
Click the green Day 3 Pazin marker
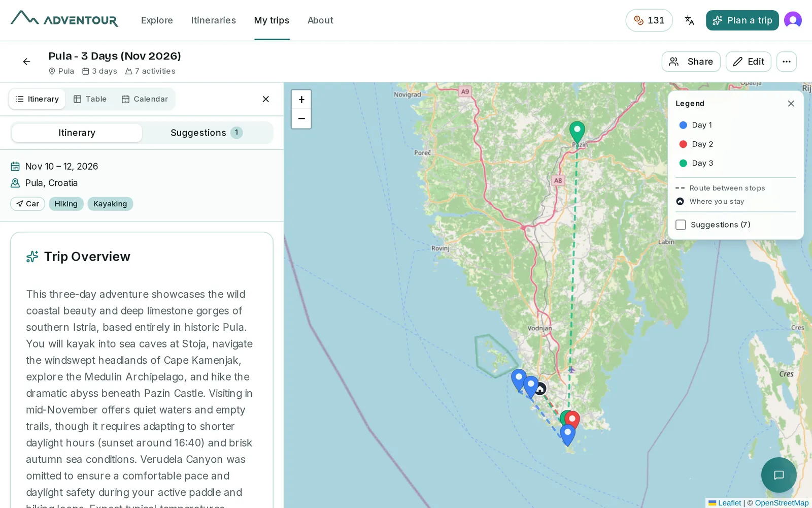pos(577,132)
